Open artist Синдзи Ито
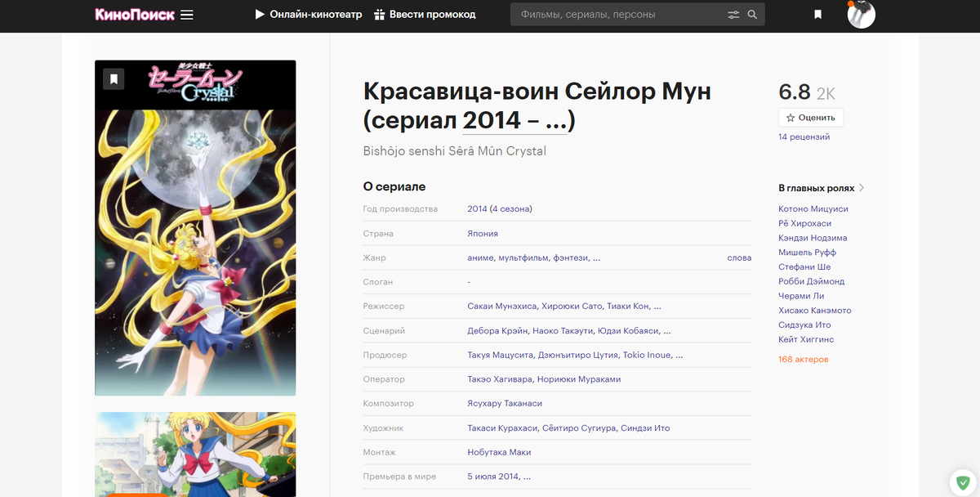980x497 pixels. click(645, 428)
